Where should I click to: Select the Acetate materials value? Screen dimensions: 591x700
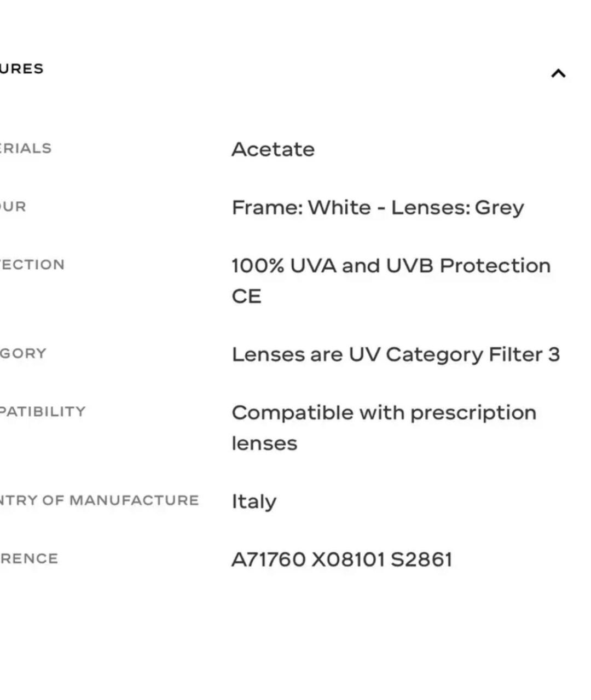273,149
